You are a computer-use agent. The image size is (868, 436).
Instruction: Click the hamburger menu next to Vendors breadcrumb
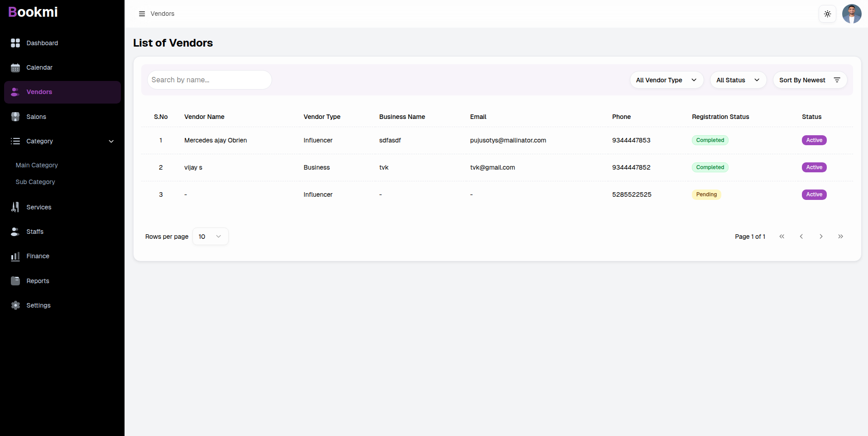click(142, 14)
